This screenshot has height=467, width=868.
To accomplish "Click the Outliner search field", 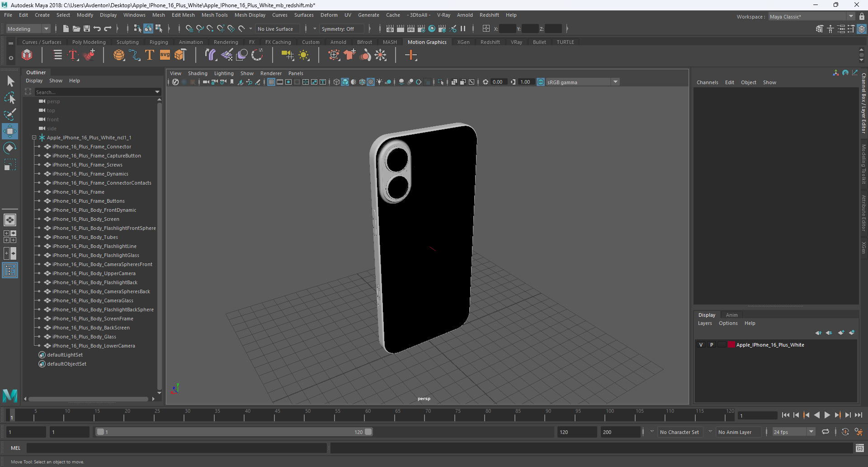I will pos(94,92).
